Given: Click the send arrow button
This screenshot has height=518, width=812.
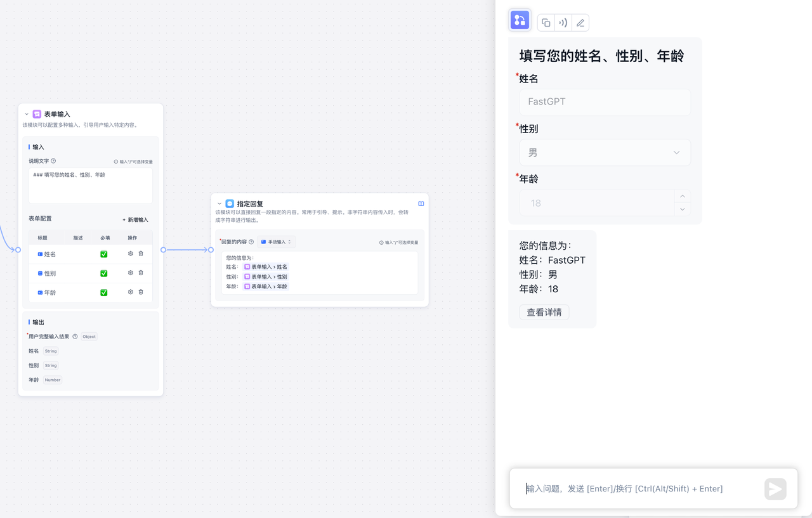Looking at the screenshot, I should [x=775, y=489].
